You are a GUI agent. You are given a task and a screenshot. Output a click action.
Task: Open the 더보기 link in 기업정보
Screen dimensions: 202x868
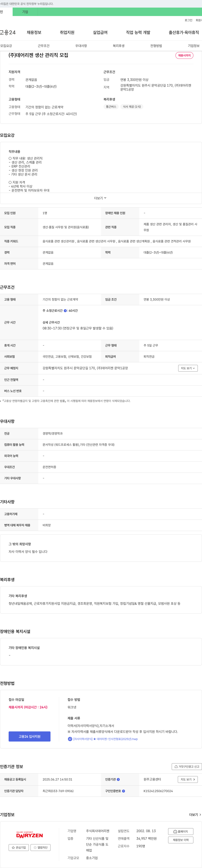pyautogui.click(x=195, y=815)
